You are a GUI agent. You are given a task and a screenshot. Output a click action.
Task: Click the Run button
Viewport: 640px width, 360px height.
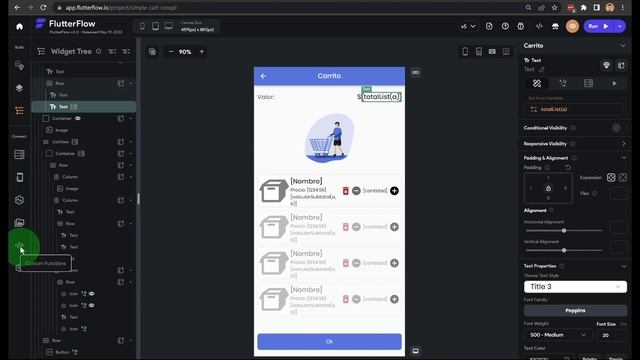599,26
